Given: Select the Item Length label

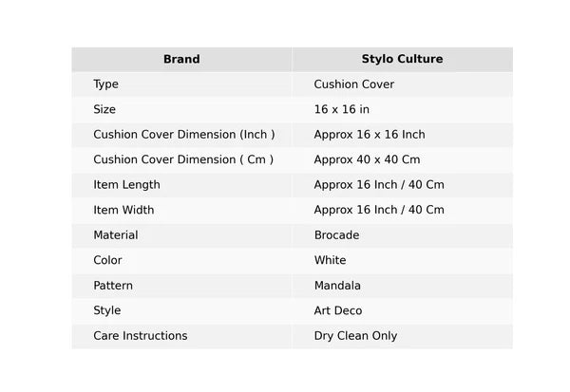Looking at the screenshot, I should (126, 185).
